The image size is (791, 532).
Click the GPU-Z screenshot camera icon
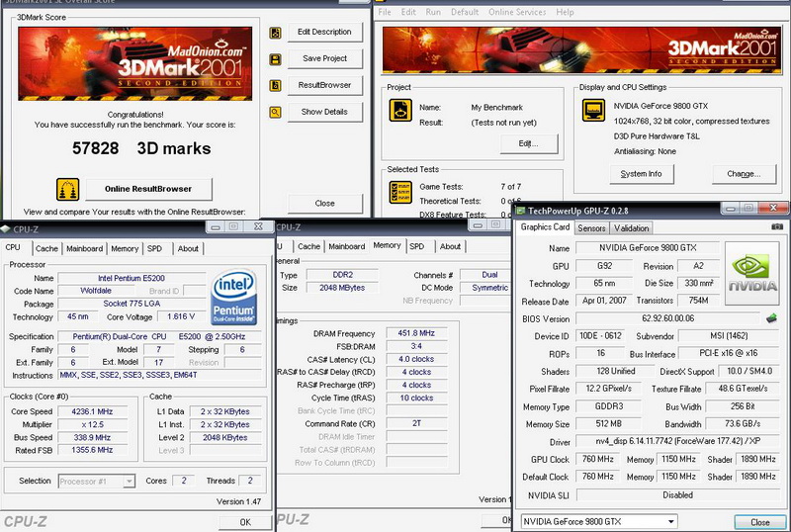(777, 226)
